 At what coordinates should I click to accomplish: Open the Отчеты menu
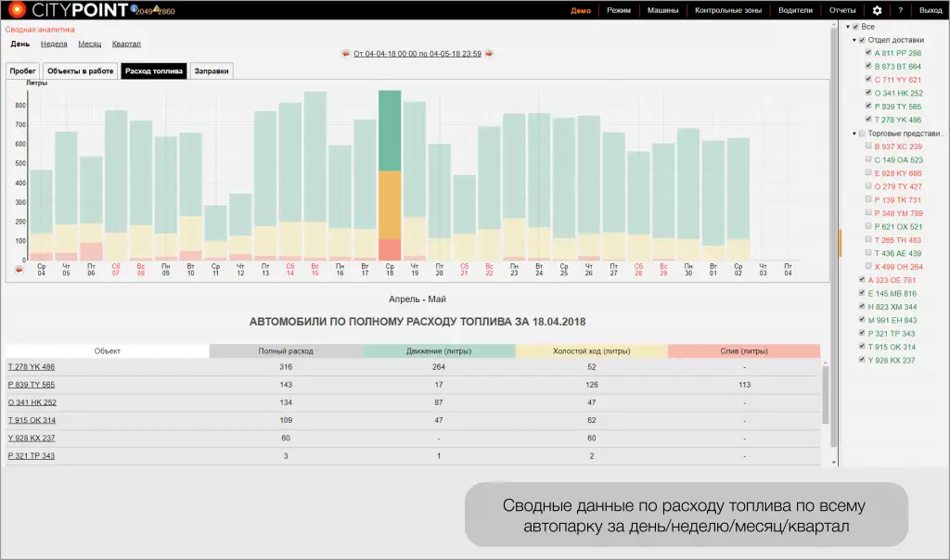[842, 10]
